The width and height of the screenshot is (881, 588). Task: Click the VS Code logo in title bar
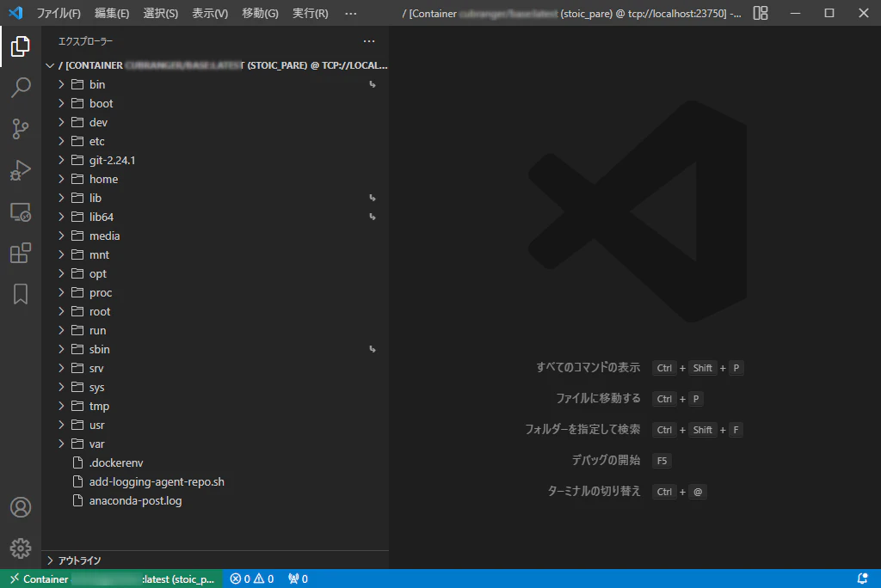pyautogui.click(x=15, y=12)
